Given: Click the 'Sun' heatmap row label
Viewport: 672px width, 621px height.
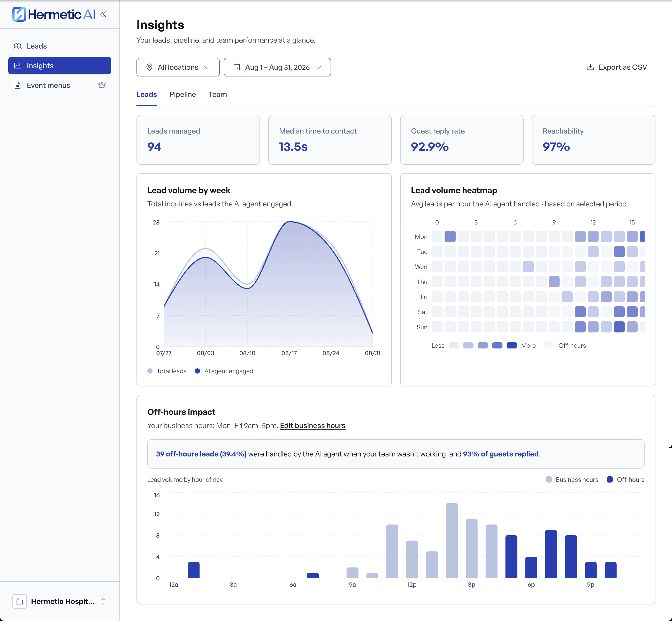Looking at the screenshot, I should pyautogui.click(x=422, y=327).
